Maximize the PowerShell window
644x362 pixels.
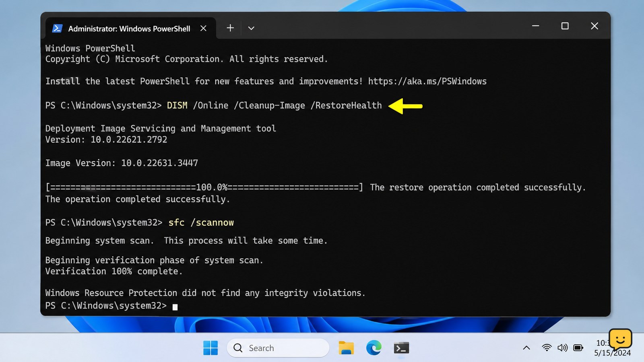click(x=565, y=26)
